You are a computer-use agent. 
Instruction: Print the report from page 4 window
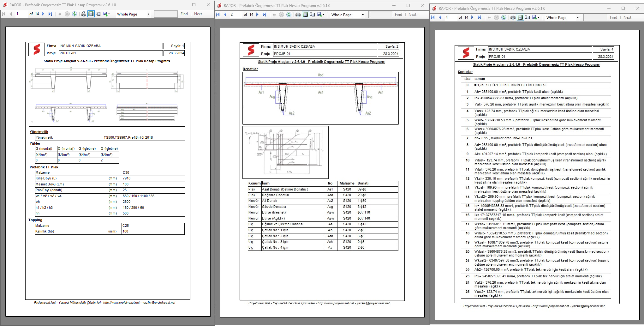[x=513, y=17]
